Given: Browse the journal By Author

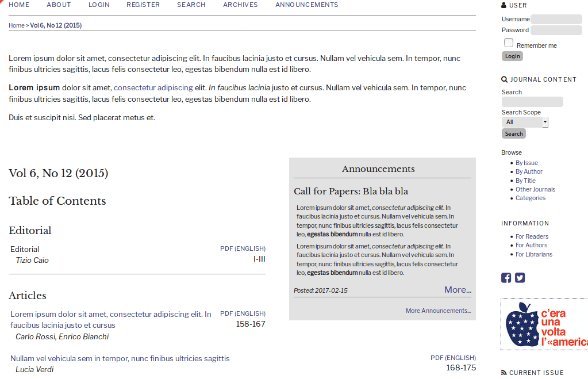Looking at the screenshot, I should coord(528,171).
